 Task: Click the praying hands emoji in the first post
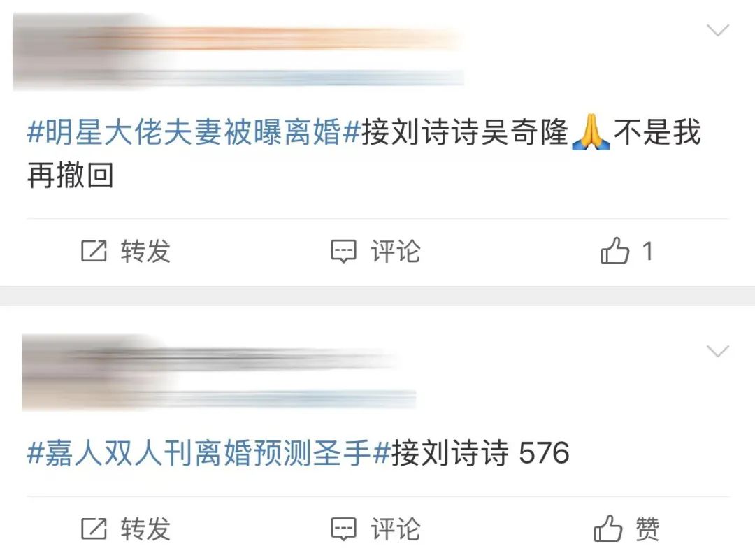[591, 132]
